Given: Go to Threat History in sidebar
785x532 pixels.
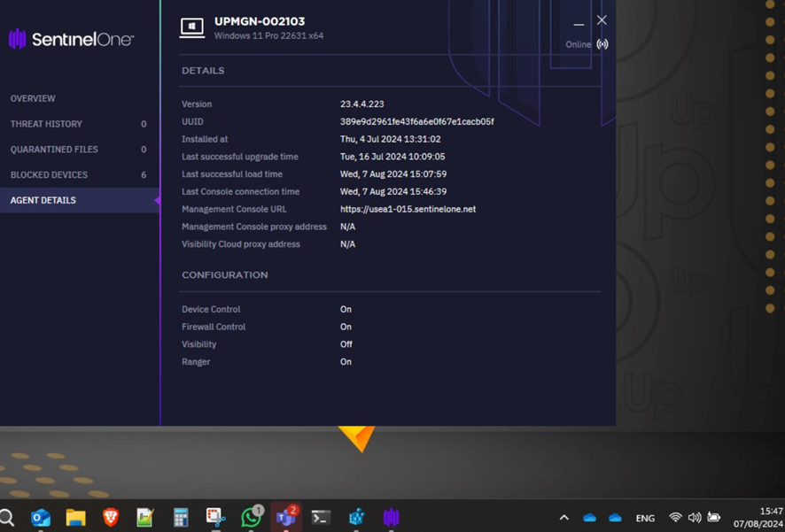Looking at the screenshot, I should [x=46, y=124].
